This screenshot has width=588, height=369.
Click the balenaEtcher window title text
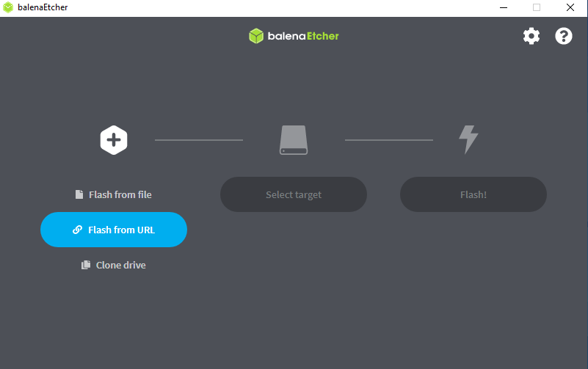coord(43,7)
